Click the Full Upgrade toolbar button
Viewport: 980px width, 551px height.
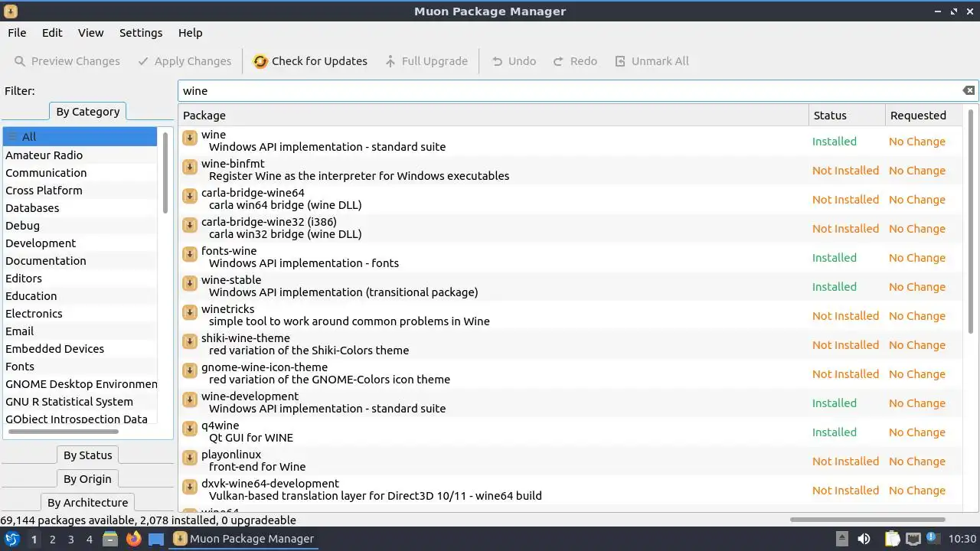point(426,61)
